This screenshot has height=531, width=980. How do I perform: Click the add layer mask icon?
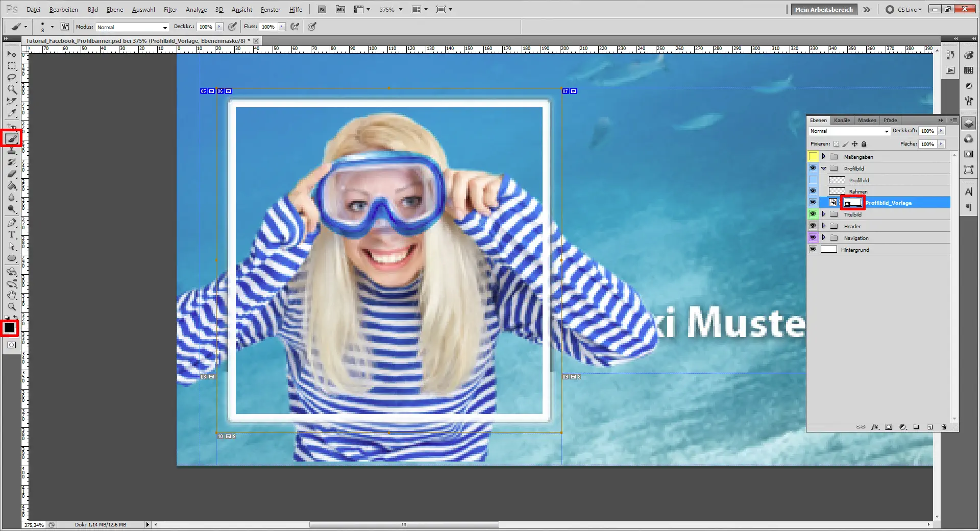pos(889,427)
